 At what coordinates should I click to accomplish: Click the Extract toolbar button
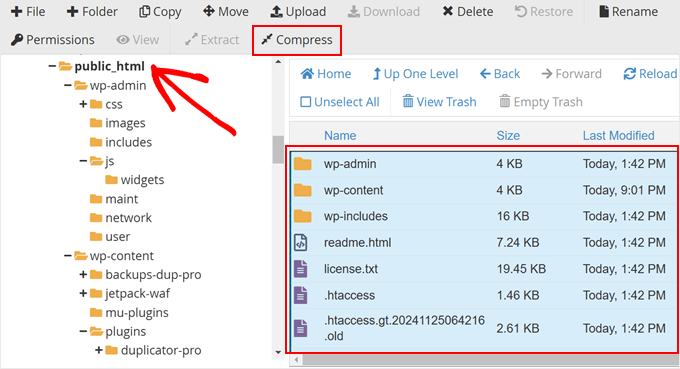click(x=212, y=40)
